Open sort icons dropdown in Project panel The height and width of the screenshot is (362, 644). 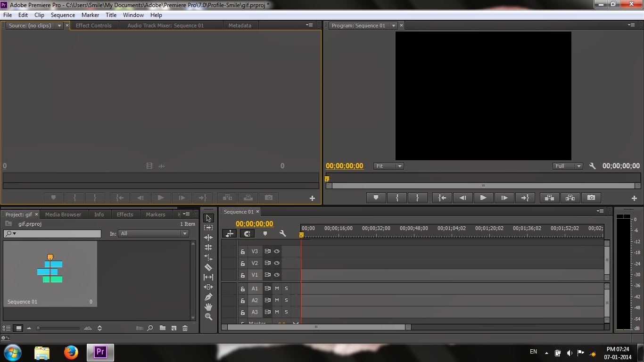(x=99, y=328)
